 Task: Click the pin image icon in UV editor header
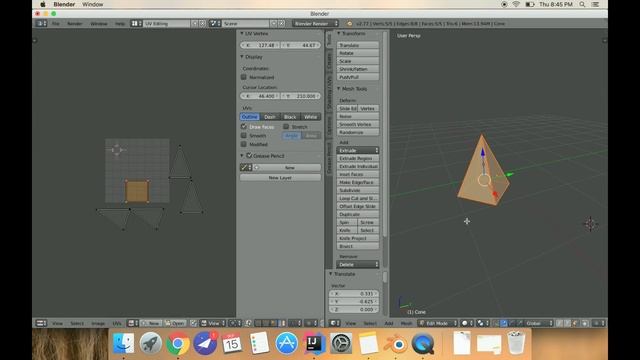pyautogui.click(x=194, y=323)
